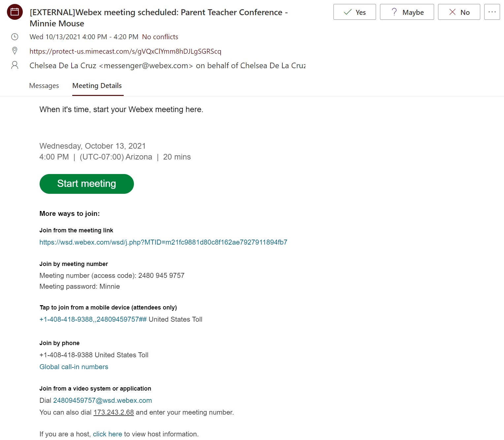This screenshot has height=440, width=504.
Task: Click the 'When it's time, start your Webex meeting here' text
Action: (x=121, y=109)
